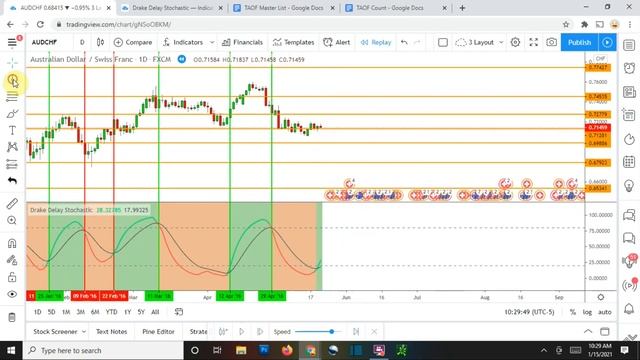Open the prediction and measurement tools
Screen dimensions: 640x360
pyautogui.click(x=12, y=164)
